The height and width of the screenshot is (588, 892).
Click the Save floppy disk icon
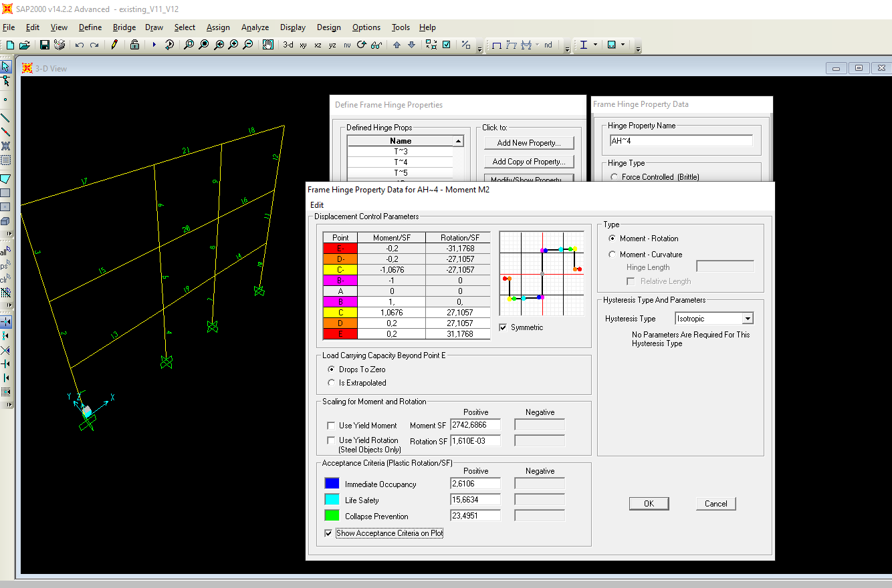[x=45, y=45]
